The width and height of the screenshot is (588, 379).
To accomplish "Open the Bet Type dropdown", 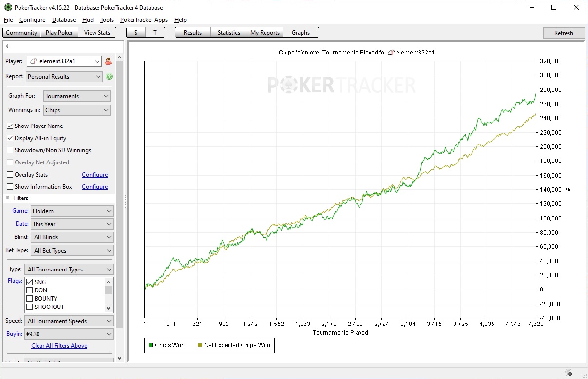I will (x=72, y=251).
